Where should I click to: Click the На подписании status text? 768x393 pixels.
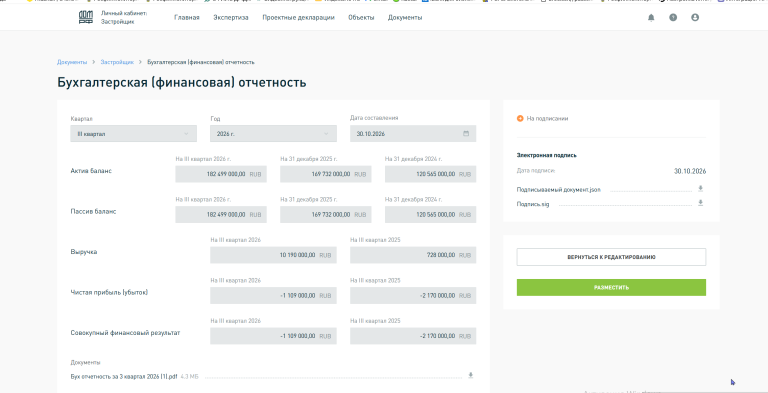pyautogui.click(x=547, y=119)
